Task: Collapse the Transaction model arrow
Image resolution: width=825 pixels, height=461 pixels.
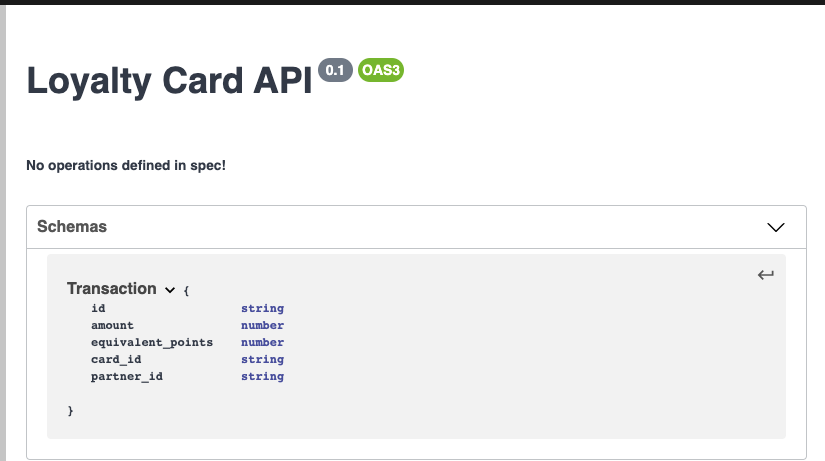Action: coord(170,289)
